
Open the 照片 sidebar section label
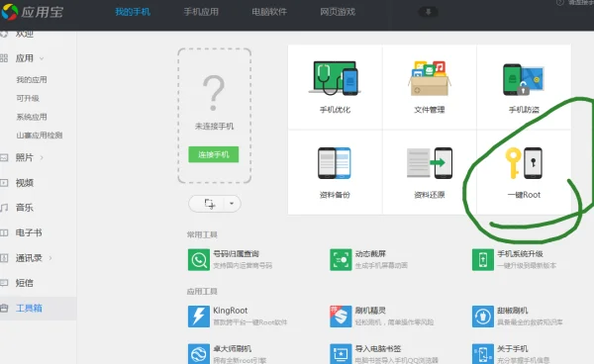[25, 157]
